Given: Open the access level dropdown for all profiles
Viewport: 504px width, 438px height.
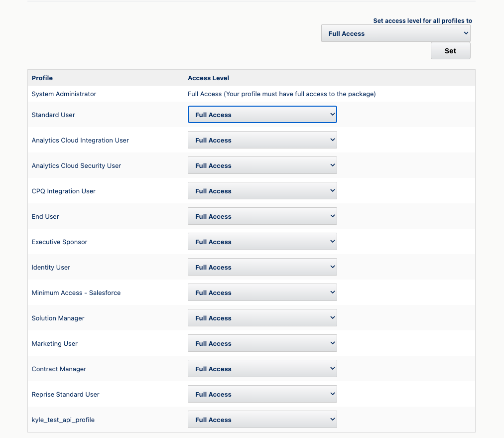Looking at the screenshot, I should coord(395,33).
